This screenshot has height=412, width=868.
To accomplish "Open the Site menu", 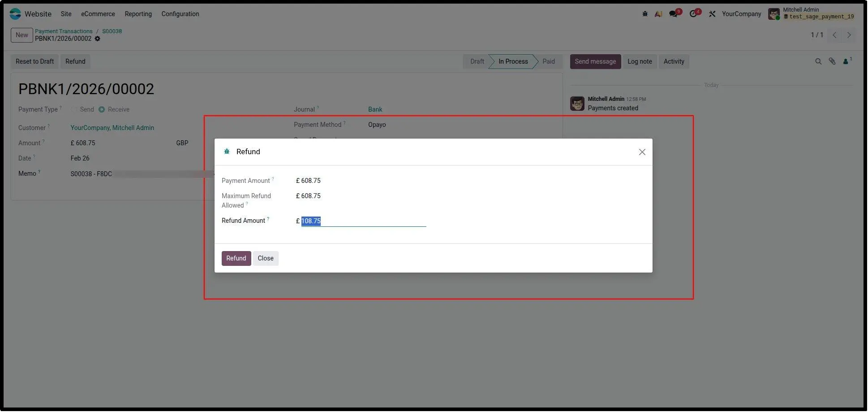I will 66,14.
